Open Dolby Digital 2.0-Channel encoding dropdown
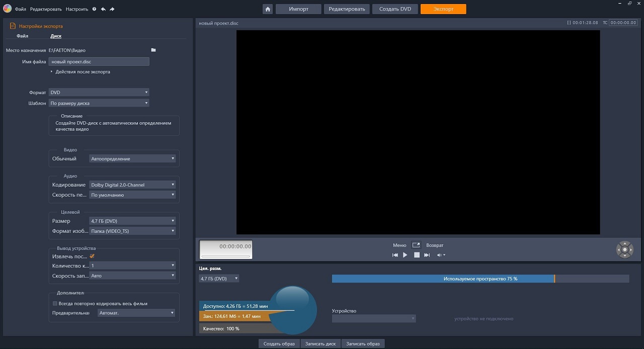Viewport: 644px width, 349px height. pyautogui.click(x=132, y=185)
